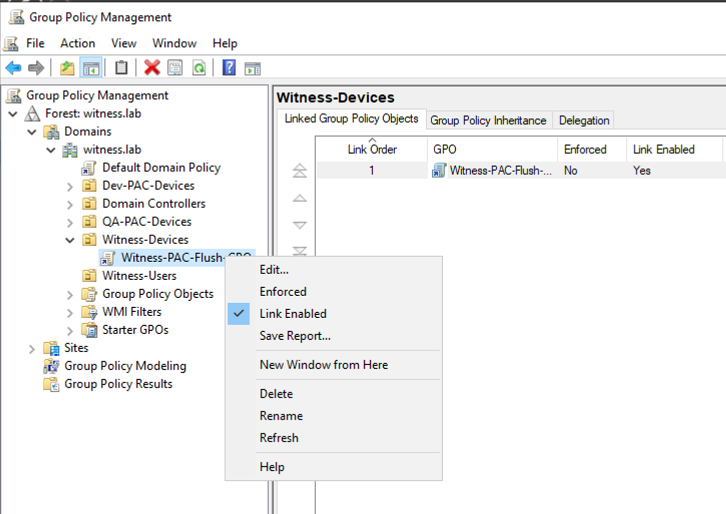The image size is (726, 514).
Task: Expand the Sites tree node
Action: click(x=32, y=348)
